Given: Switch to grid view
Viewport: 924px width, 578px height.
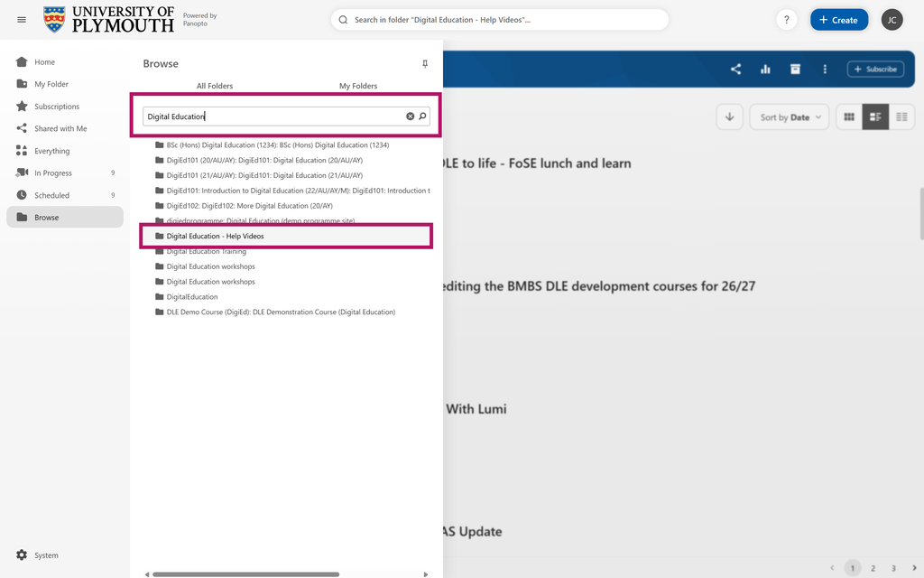Looking at the screenshot, I should (849, 117).
